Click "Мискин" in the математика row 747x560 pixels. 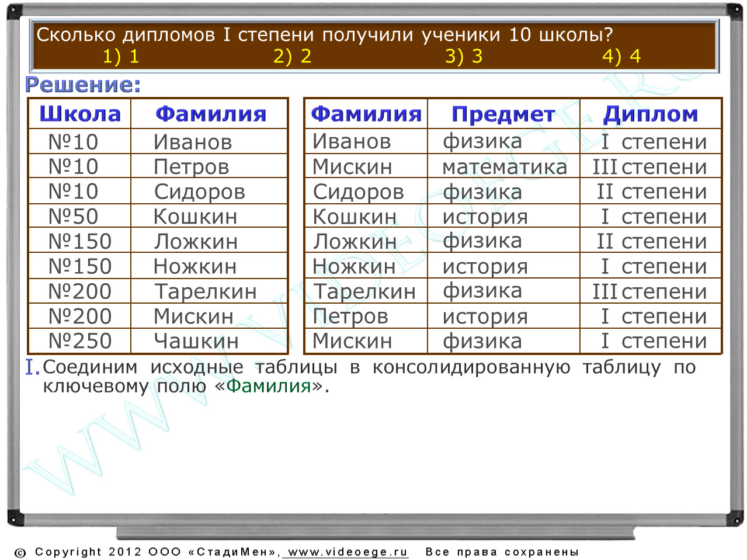352,167
